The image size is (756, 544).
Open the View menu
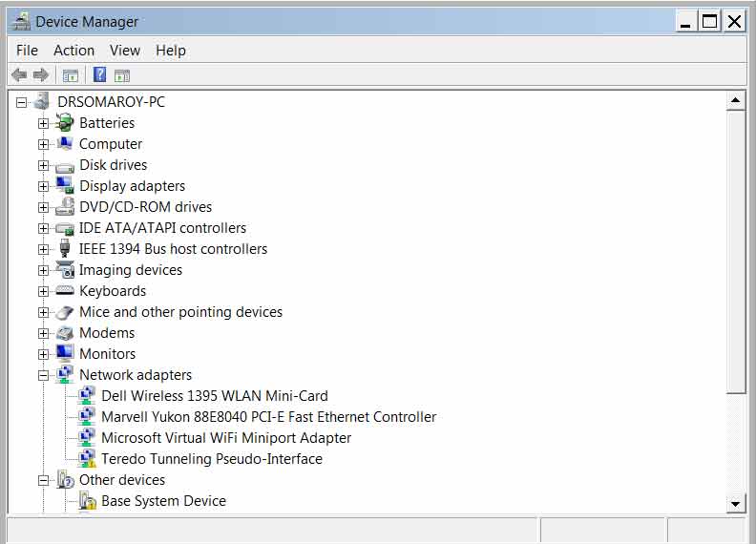125,51
